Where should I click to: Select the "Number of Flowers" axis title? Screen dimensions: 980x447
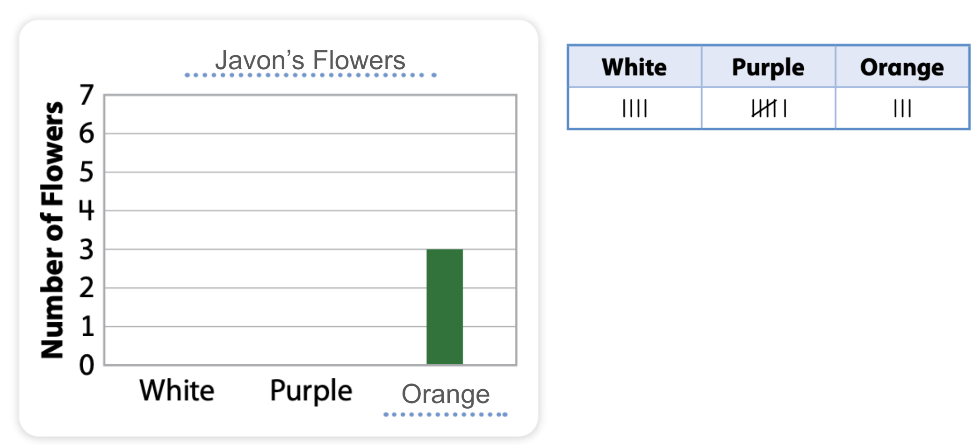[52, 230]
